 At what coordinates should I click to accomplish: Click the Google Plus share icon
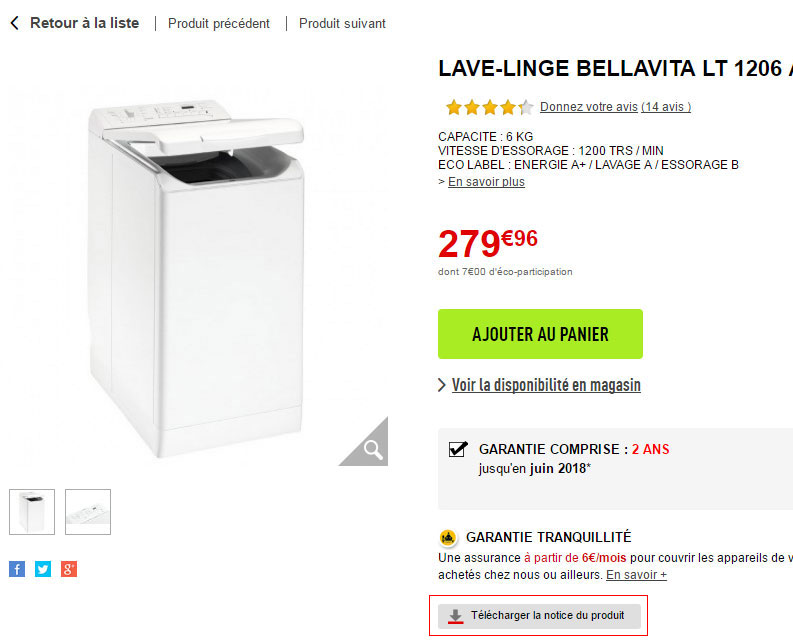pos(69,569)
